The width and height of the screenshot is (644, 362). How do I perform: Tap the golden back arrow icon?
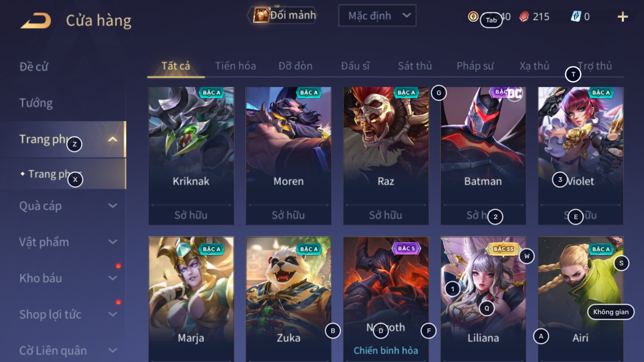click(36, 20)
